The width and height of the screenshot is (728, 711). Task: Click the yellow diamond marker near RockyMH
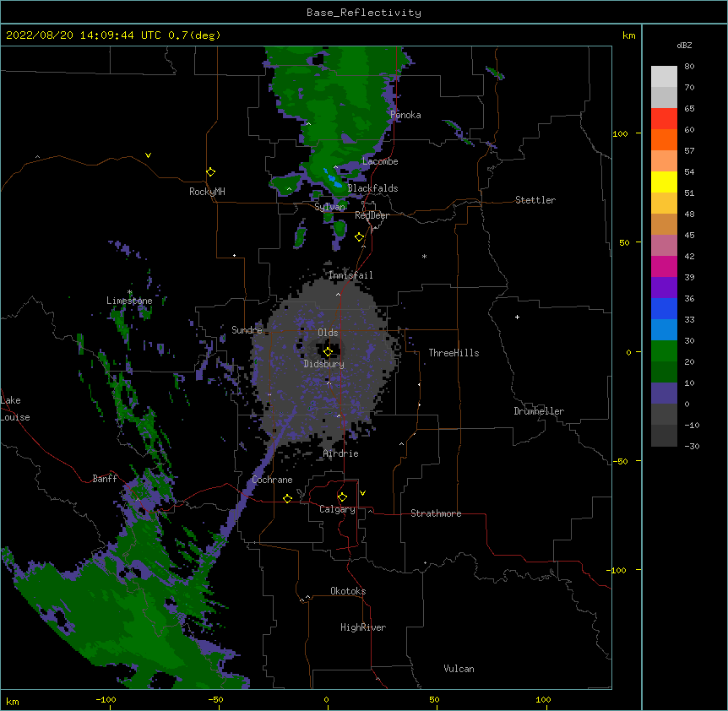pyautogui.click(x=210, y=172)
